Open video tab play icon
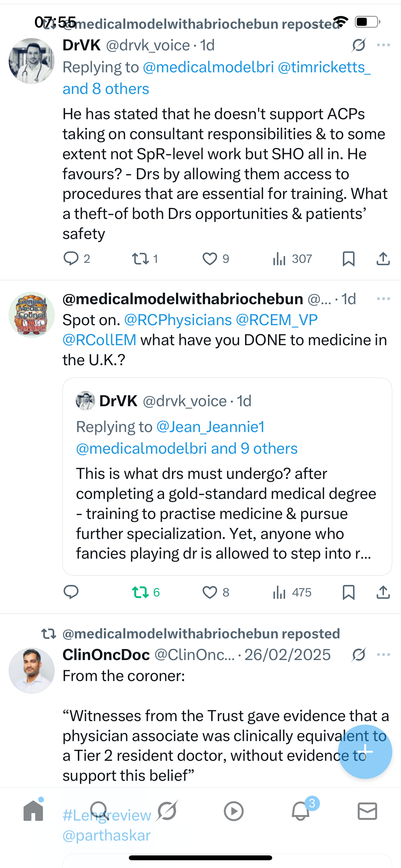This screenshot has width=401, height=868. tap(233, 811)
